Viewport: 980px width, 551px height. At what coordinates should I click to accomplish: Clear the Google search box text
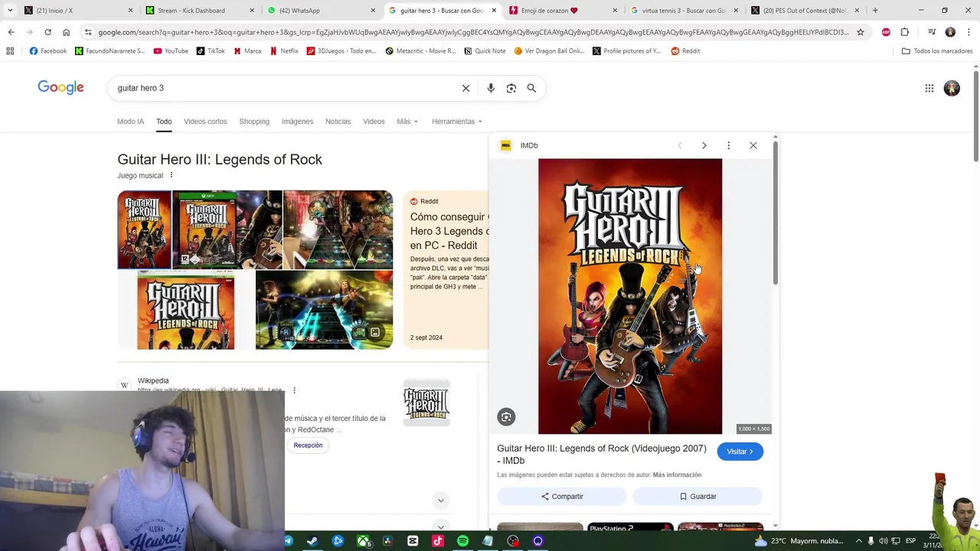click(x=465, y=88)
